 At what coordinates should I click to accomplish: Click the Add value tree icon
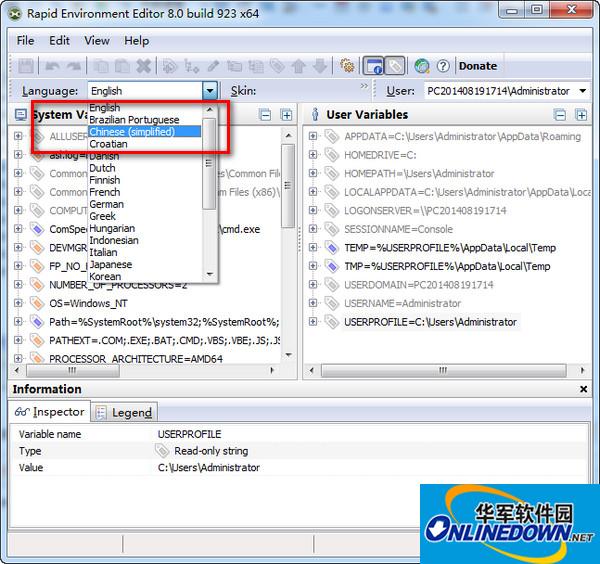tap(191, 66)
